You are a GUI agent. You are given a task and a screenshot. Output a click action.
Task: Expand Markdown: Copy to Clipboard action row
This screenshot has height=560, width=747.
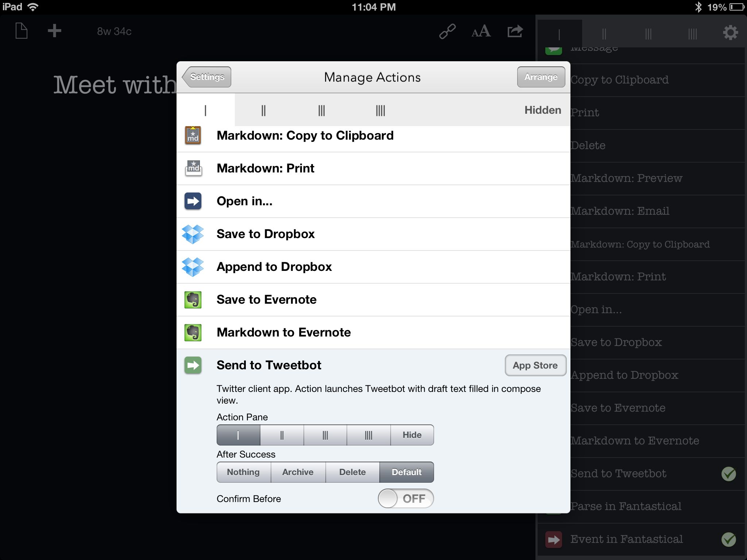click(x=373, y=139)
